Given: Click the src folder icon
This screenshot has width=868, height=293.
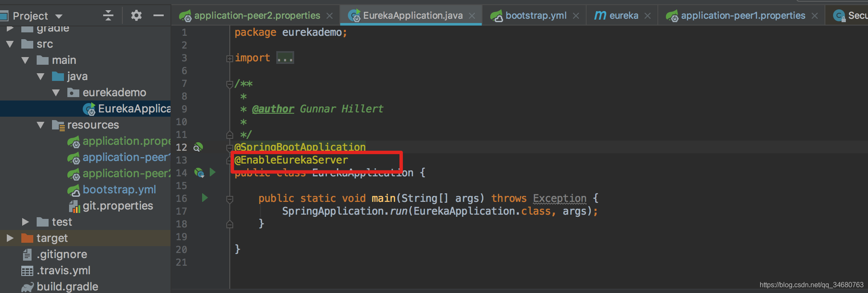Looking at the screenshot, I should [27, 44].
